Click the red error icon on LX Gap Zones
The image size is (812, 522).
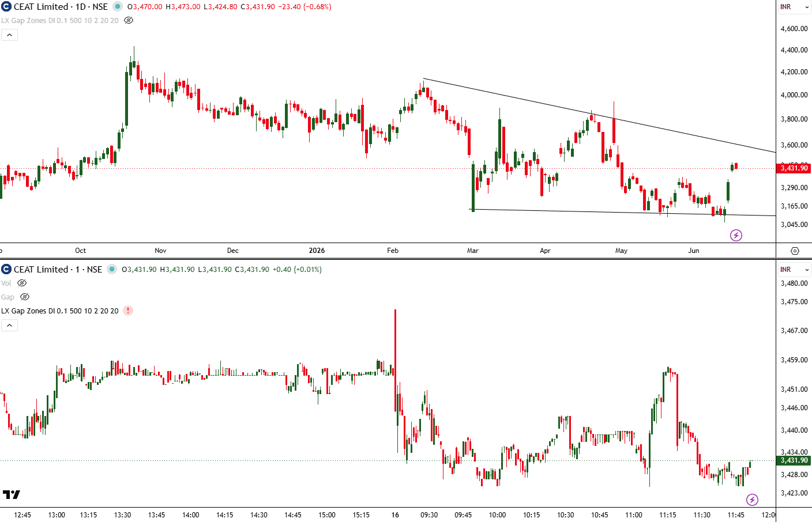pyautogui.click(x=128, y=311)
